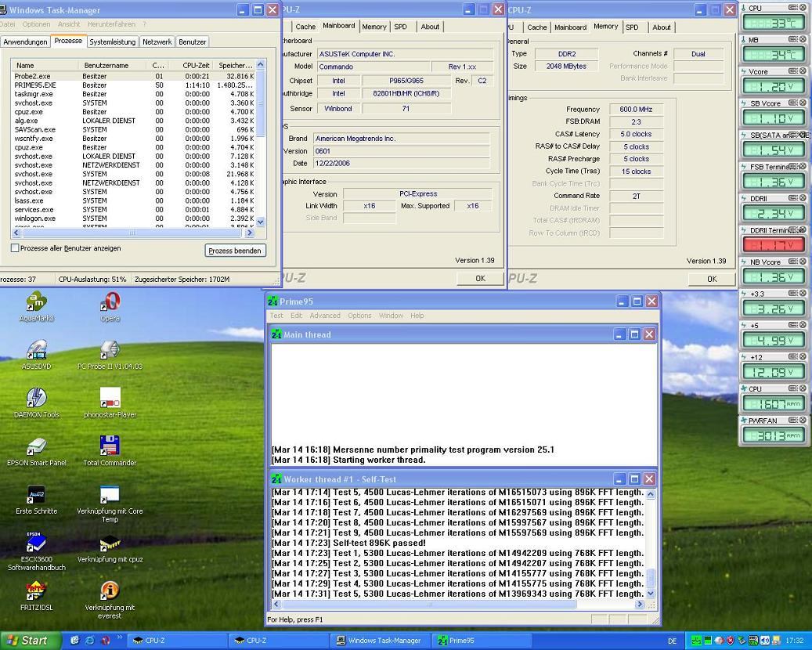Open Cache tab in Memory CPU-Z window
This screenshot has height=650, width=812.
click(537, 27)
